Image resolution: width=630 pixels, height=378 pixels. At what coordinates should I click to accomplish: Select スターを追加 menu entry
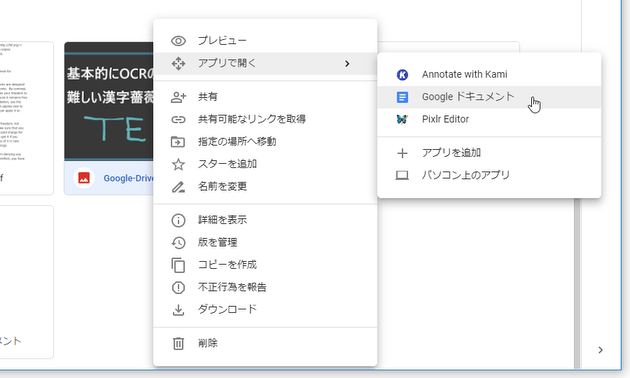click(x=265, y=164)
